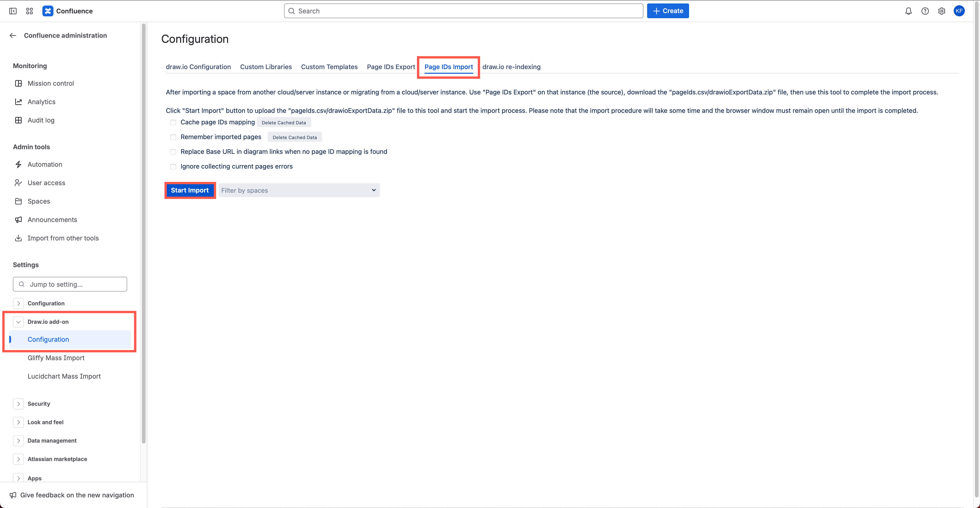Click the Jump to setting search field
This screenshot has width=980, height=508.
[x=70, y=284]
